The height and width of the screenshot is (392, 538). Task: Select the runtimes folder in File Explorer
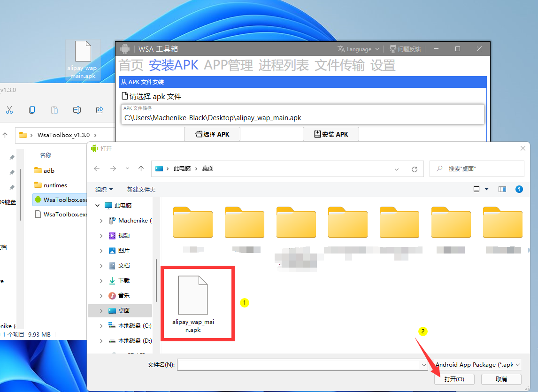pyautogui.click(x=51, y=185)
